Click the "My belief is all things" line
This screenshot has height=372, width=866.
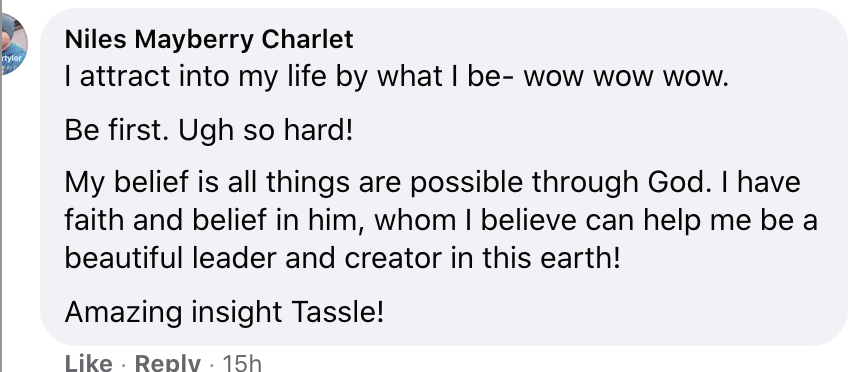(x=432, y=183)
